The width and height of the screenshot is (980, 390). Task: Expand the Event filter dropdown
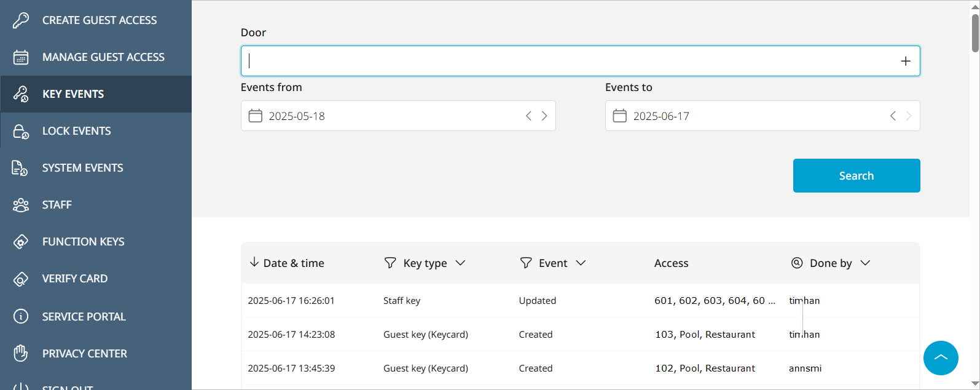(x=581, y=263)
